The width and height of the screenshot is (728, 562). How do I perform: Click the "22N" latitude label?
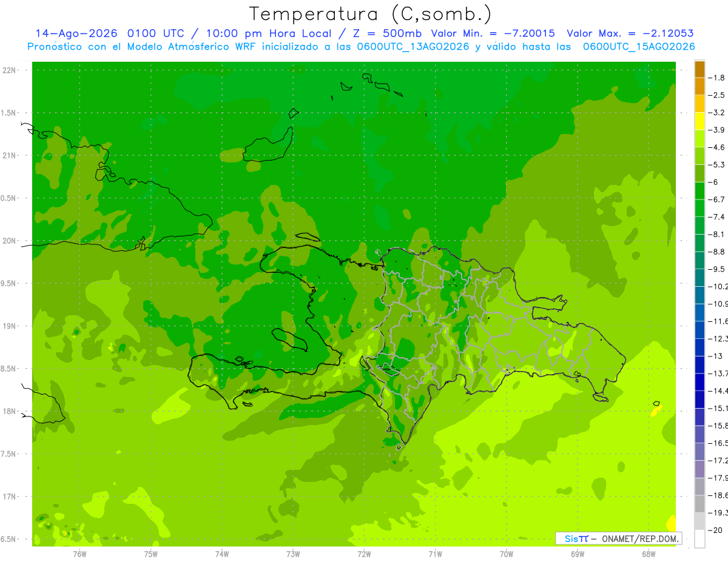click(x=9, y=70)
